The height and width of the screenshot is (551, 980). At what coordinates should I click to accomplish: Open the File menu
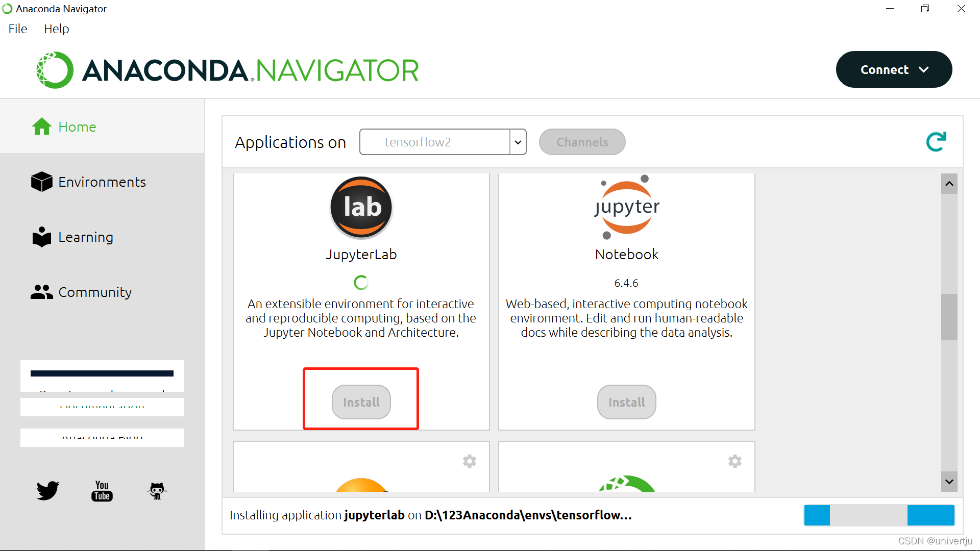17,28
